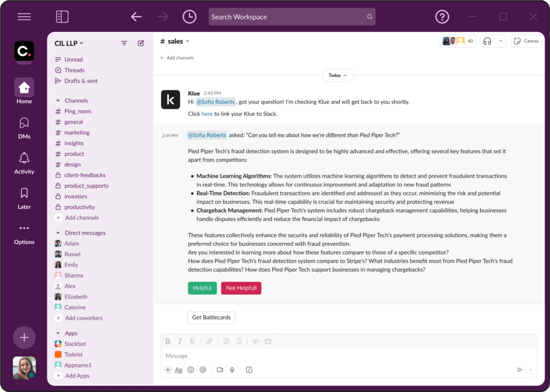This screenshot has width=550, height=392.
Task: Mark the answer as Helpful
Action: [202, 288]
